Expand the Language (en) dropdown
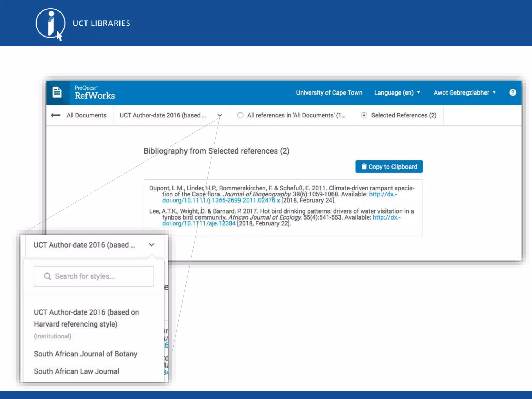This screenshot has width=532, height=399. coord(397,92)
